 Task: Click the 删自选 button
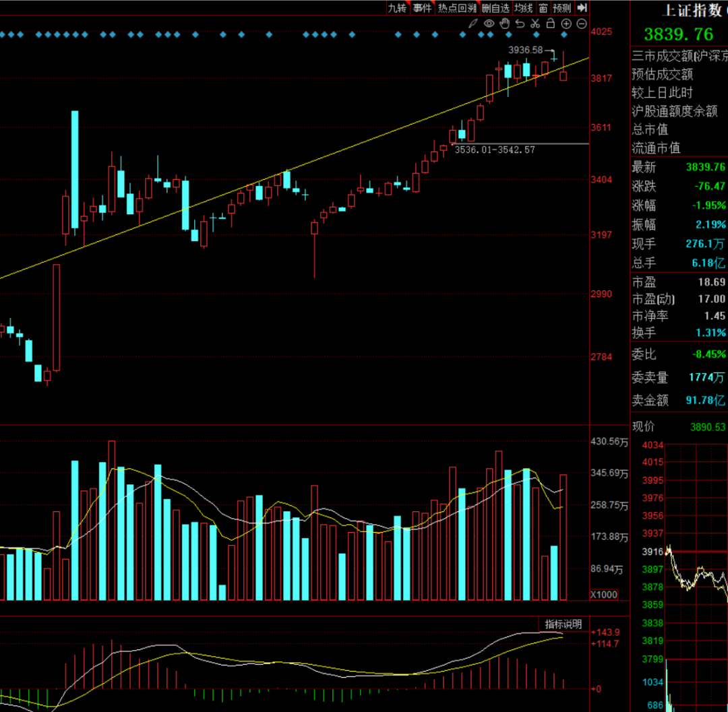click(x=495, y=8)
